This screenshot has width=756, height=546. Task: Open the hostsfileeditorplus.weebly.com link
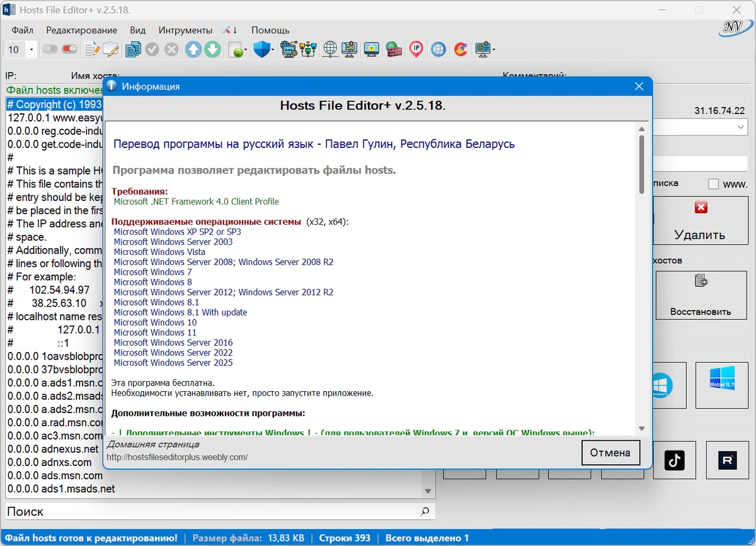[x=177, y=457]
